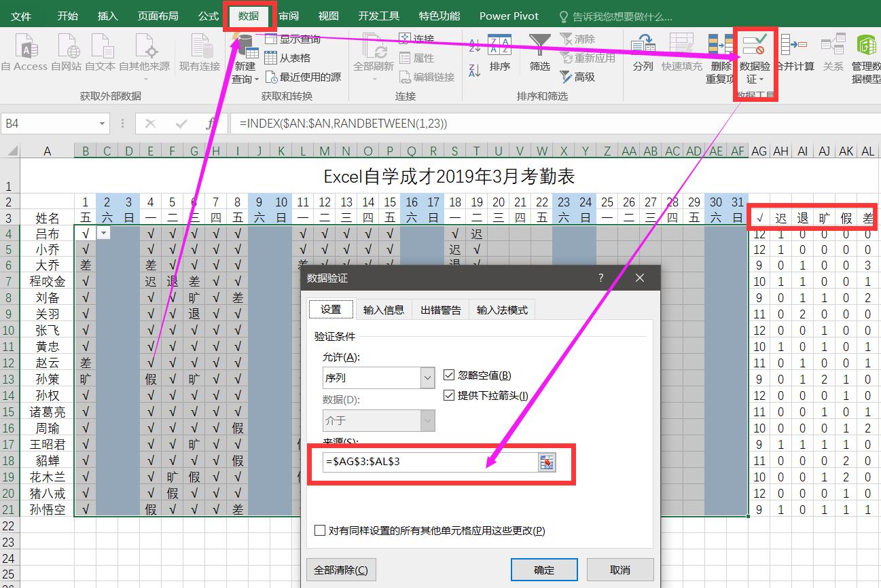This screenshot has height=588, width=881.
Task: Open the 公式 ribbon tab
Action: click(x=208, y=15)
